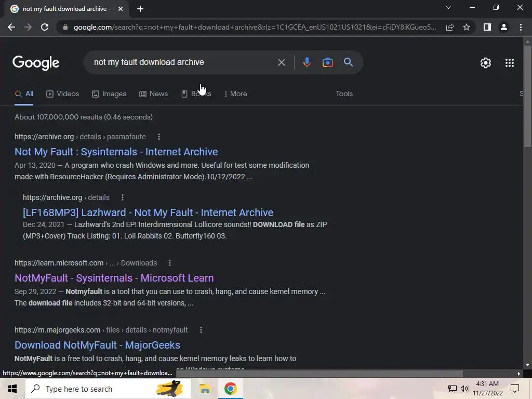
Task: Expand the More search filters
Action: (235, 94)
